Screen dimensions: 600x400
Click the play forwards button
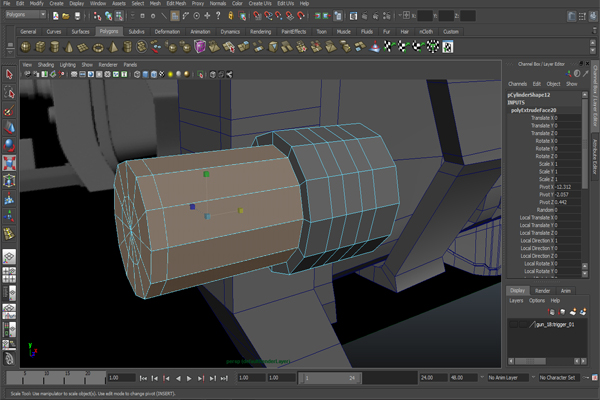click(x=189, y=378)
